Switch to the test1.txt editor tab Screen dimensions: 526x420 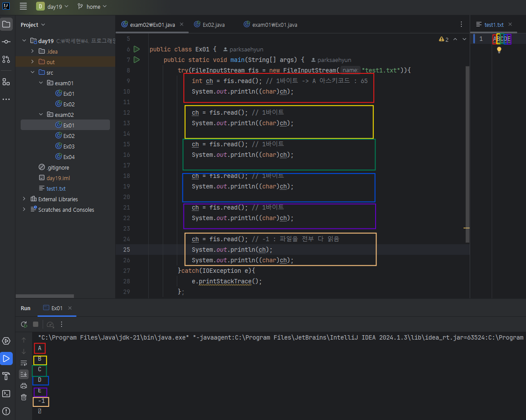493,25
